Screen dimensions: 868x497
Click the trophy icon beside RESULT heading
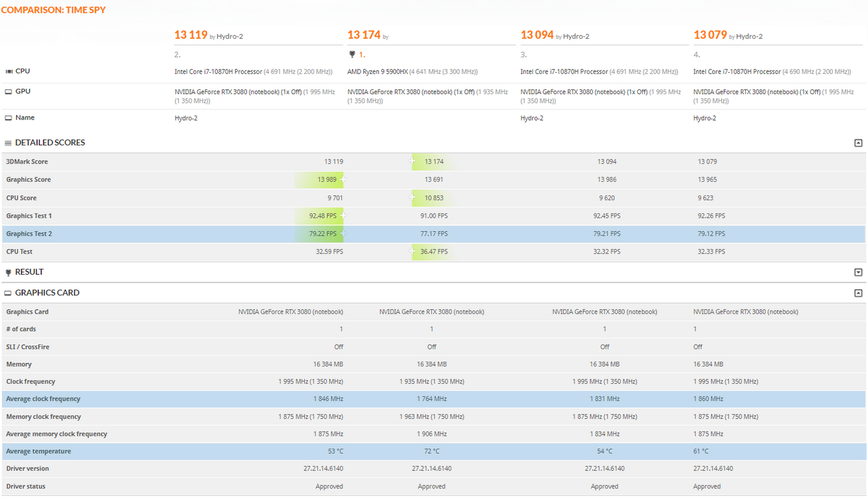click(8, 272)
